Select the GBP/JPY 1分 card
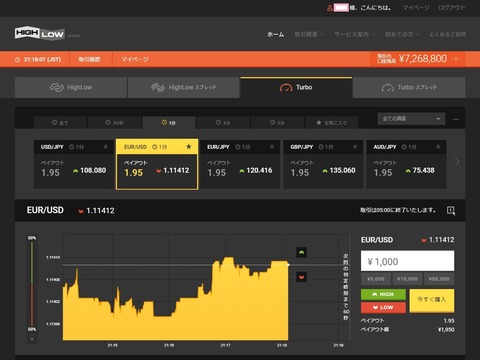Image resolution: width=480 pixels, height=360 pixels. point(323,165)
